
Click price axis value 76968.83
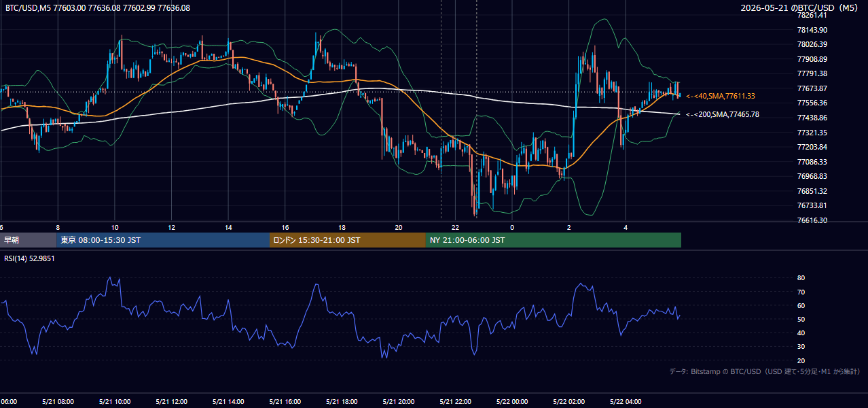click(x=812, y=176)
